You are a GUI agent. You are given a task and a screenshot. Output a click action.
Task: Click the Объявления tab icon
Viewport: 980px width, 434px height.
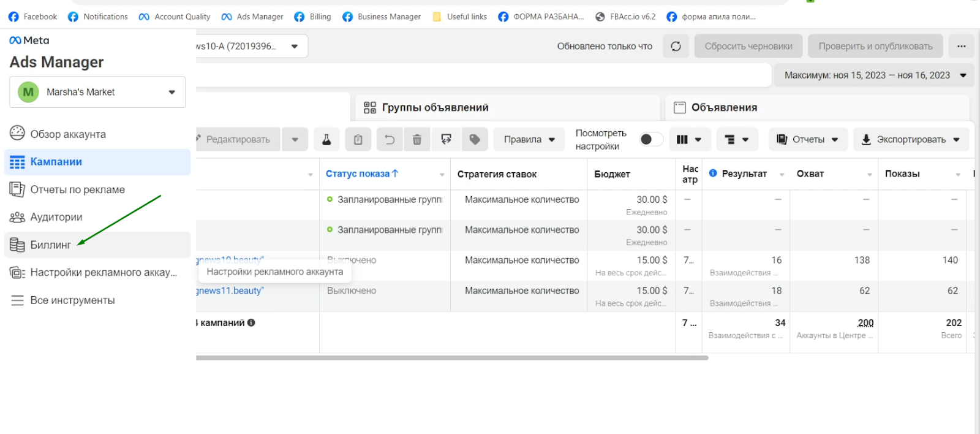tap(680, 108)
